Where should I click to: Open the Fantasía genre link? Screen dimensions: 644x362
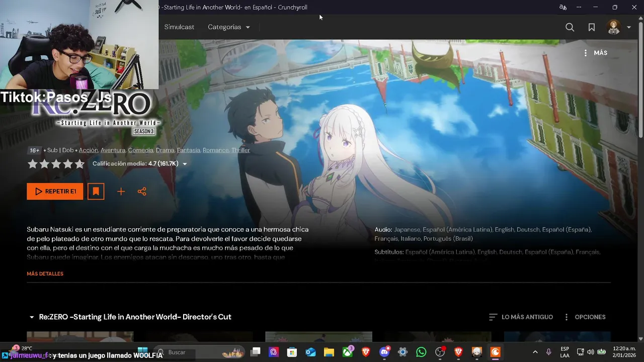point(188,150)
